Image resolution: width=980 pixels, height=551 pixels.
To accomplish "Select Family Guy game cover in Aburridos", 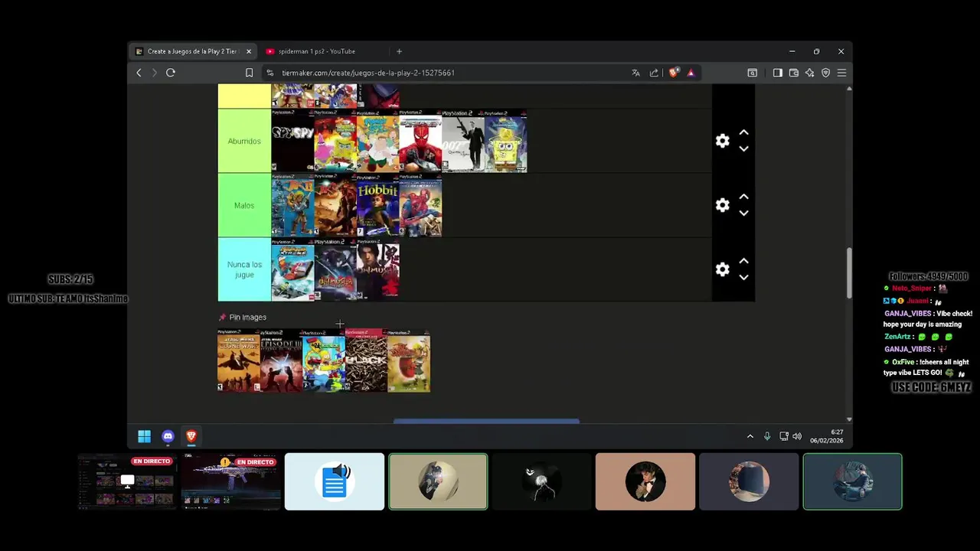I will (x=377, y=141).
